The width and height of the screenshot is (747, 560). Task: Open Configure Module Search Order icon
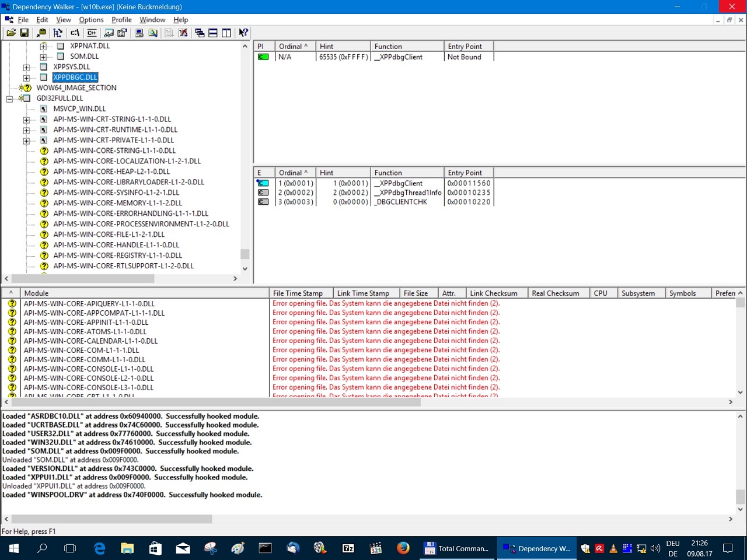[x=153, y=33]
